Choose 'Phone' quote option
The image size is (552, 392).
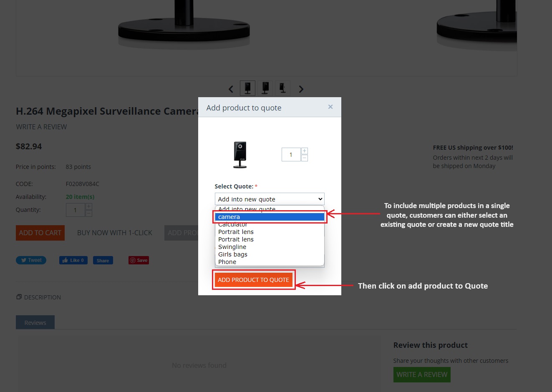coord(270,262)
